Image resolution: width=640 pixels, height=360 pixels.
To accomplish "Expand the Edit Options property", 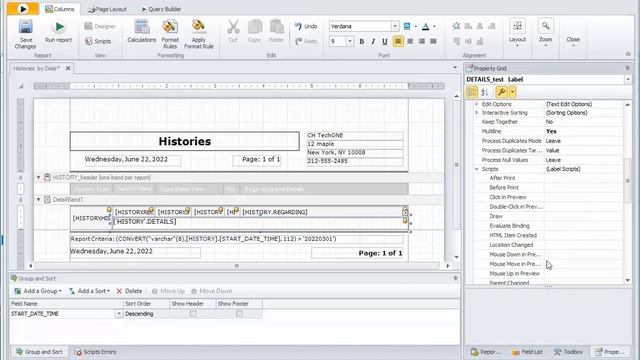I will pos(476,104).
